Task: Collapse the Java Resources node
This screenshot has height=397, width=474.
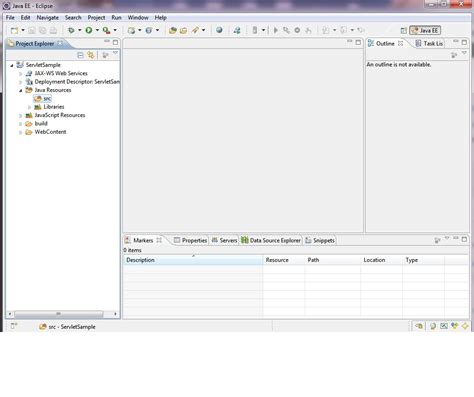Action: pos(21,90)
